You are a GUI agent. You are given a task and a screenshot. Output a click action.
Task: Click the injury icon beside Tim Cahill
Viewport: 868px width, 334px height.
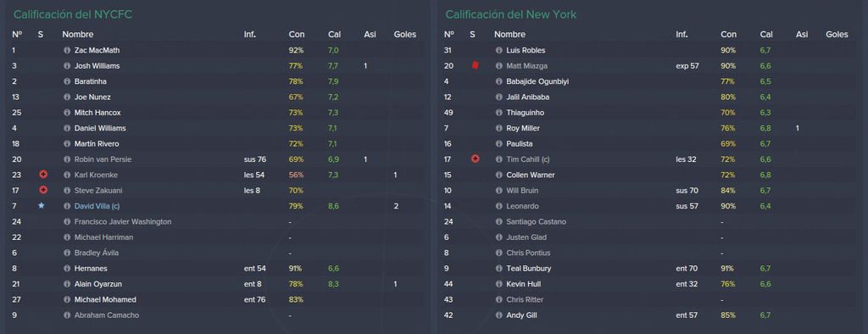(x=475, y=159)
